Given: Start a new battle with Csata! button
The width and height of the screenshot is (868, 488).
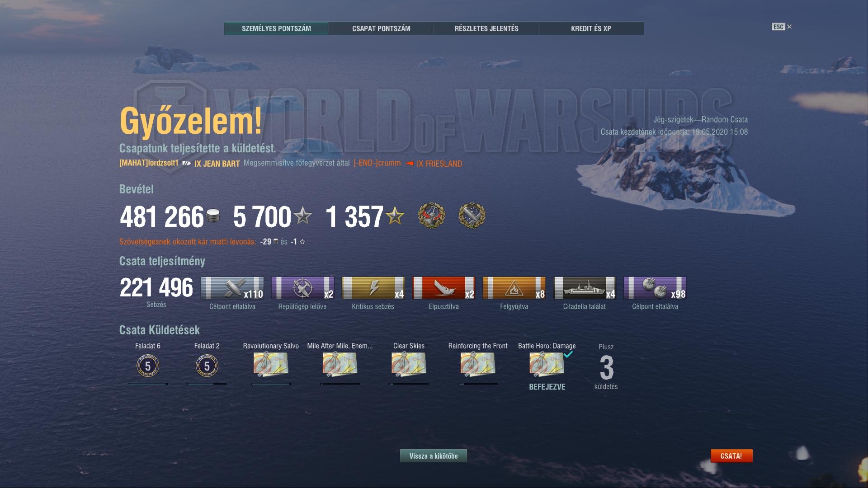Looking at the screenshot, I should [x=731, y=456].
